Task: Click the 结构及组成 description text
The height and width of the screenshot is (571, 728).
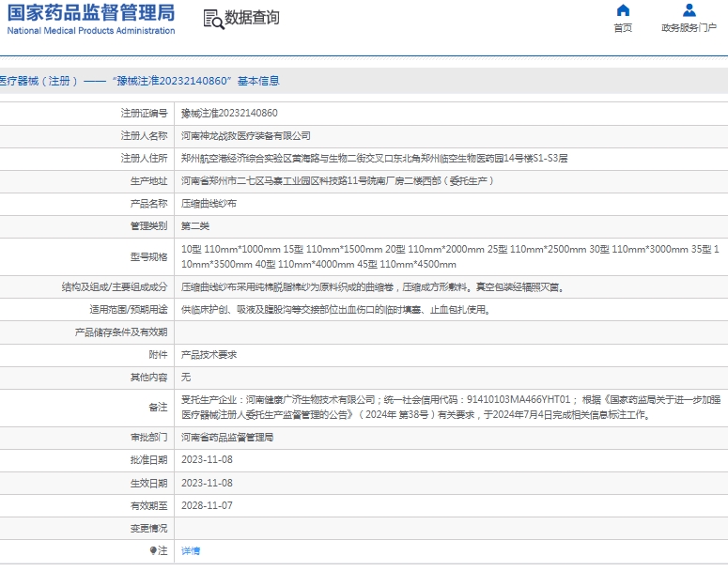Action: pyautogui.click(x=373, y=286)
